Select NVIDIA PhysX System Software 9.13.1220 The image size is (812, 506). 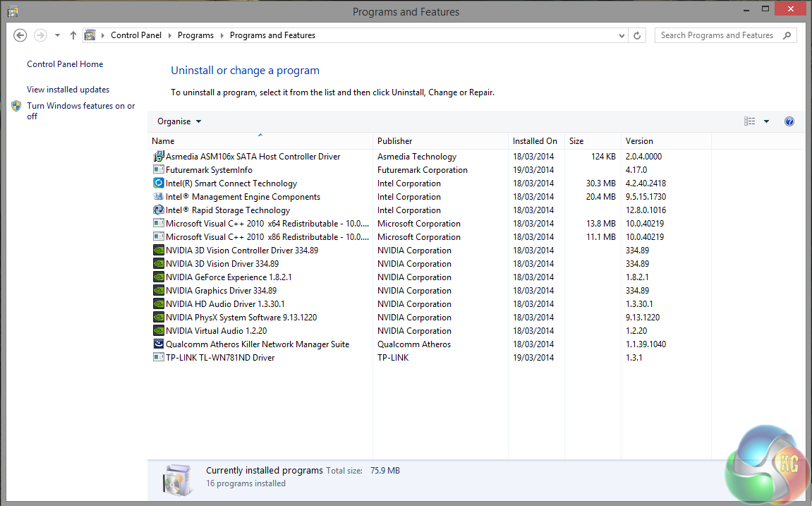click(x=241, y=318)
